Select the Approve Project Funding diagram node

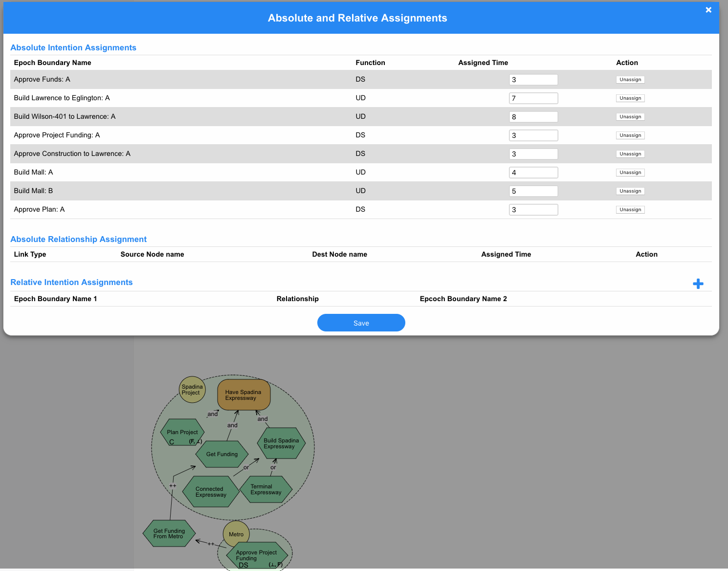[x=257, y=556]
